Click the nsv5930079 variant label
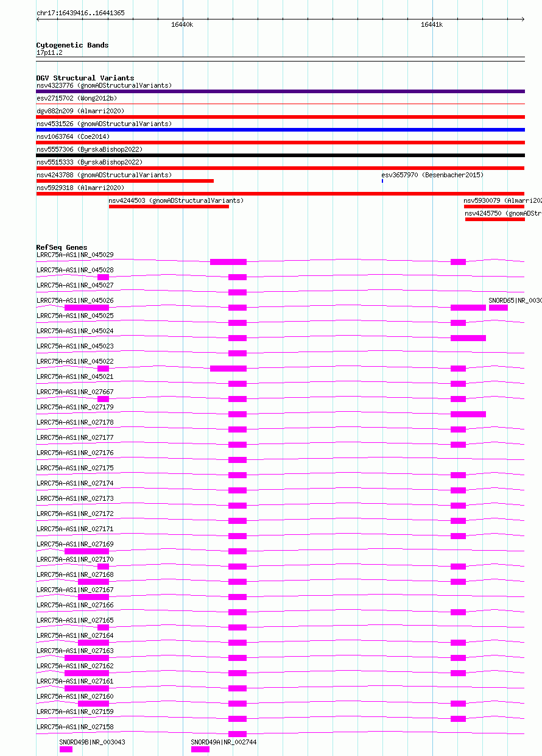Screen dimensions: 542x756 click(x=502, y=200)
